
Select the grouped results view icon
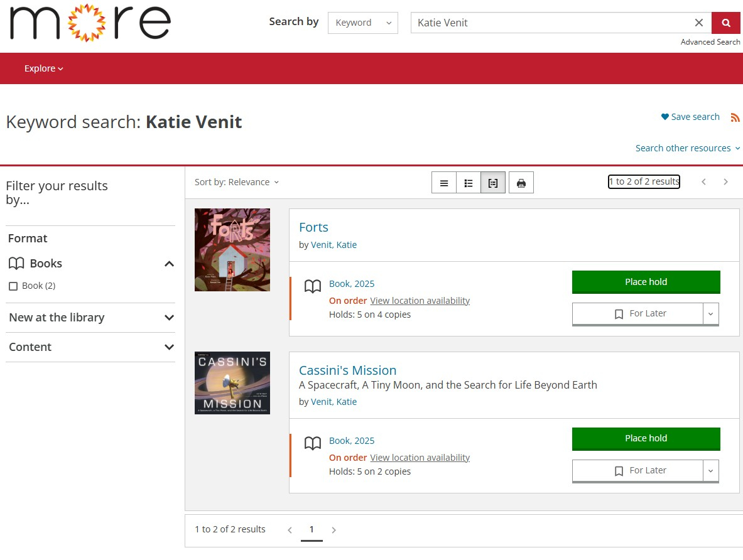coord(493,183)
